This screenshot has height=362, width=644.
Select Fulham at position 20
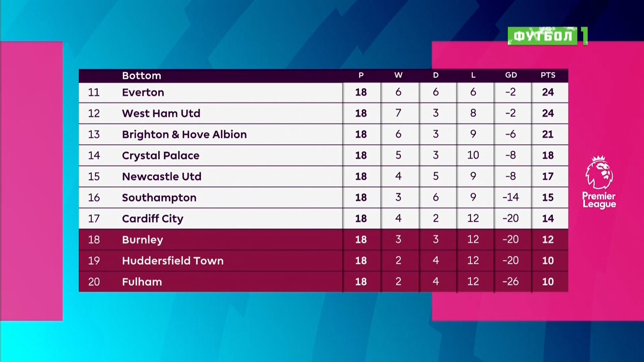pos(142,282)
